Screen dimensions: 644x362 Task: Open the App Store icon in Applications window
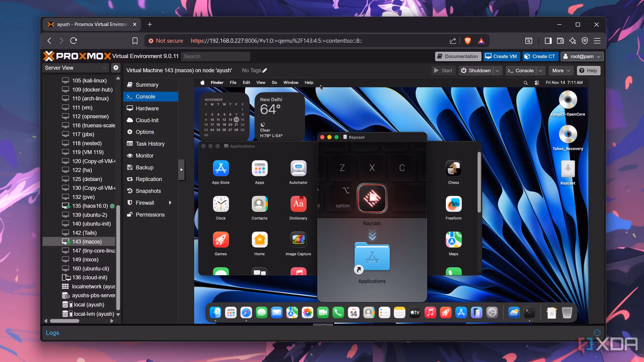(221, 168)
